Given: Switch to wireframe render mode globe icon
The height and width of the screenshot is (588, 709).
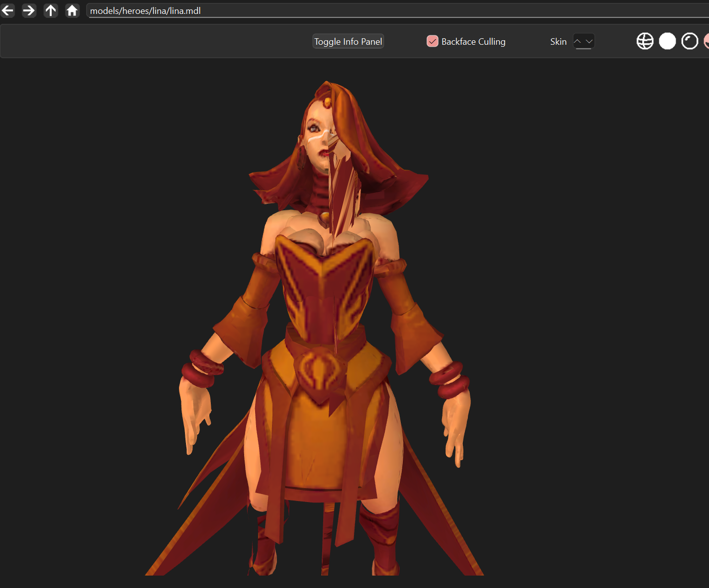Looking at the screenshot, I should pyautogui.click(x=645, y=41).
